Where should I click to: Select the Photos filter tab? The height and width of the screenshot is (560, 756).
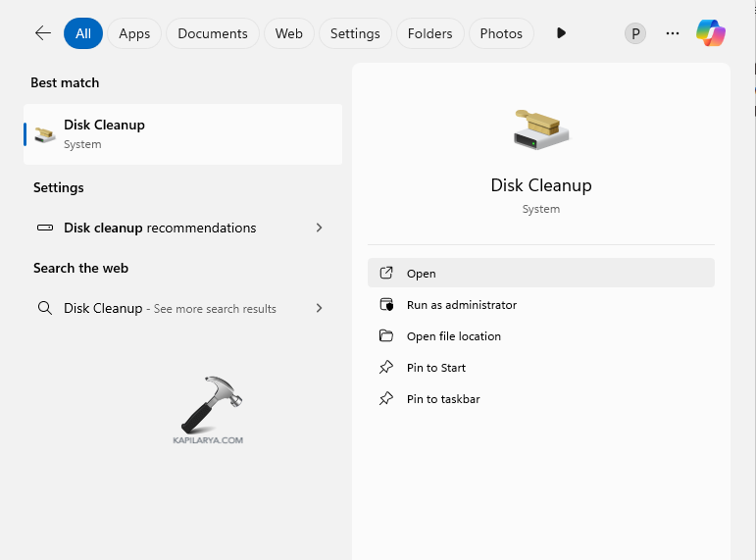pyautogui.click(x=501, y=33)
